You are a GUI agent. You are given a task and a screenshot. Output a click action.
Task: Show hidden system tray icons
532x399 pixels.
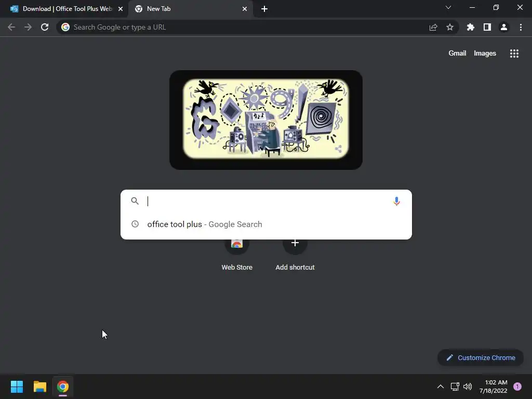click(441, 387)
